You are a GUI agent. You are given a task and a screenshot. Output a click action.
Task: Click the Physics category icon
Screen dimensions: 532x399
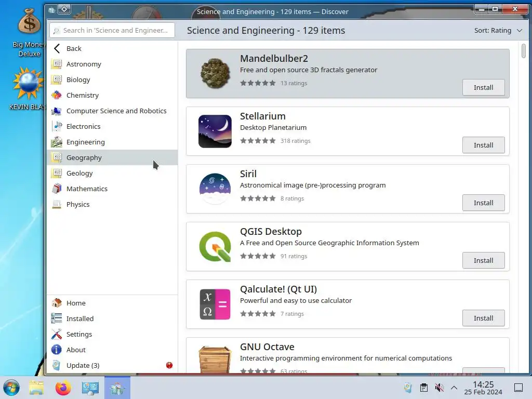click(x=57, y=205)
